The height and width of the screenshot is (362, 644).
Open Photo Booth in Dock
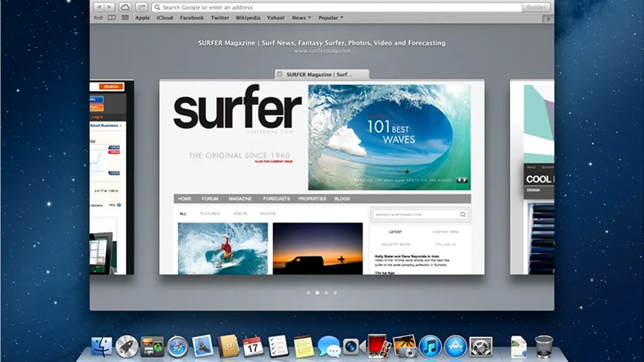tap(379, 346)
